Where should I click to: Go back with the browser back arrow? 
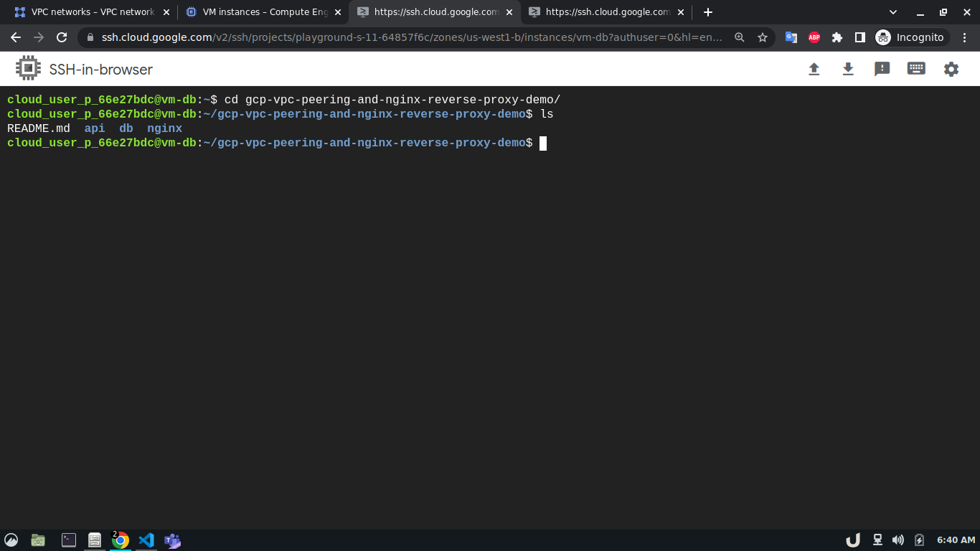coord(16,37)
